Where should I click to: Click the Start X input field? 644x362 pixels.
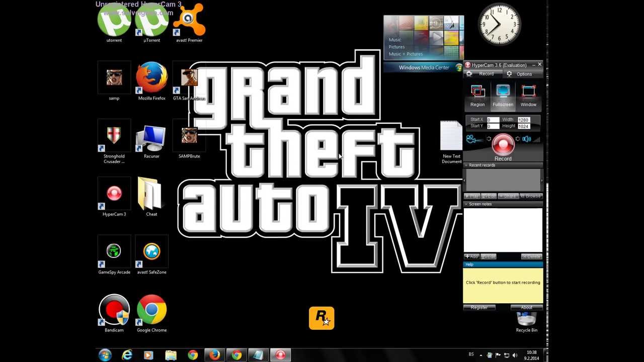pos(493,120)
